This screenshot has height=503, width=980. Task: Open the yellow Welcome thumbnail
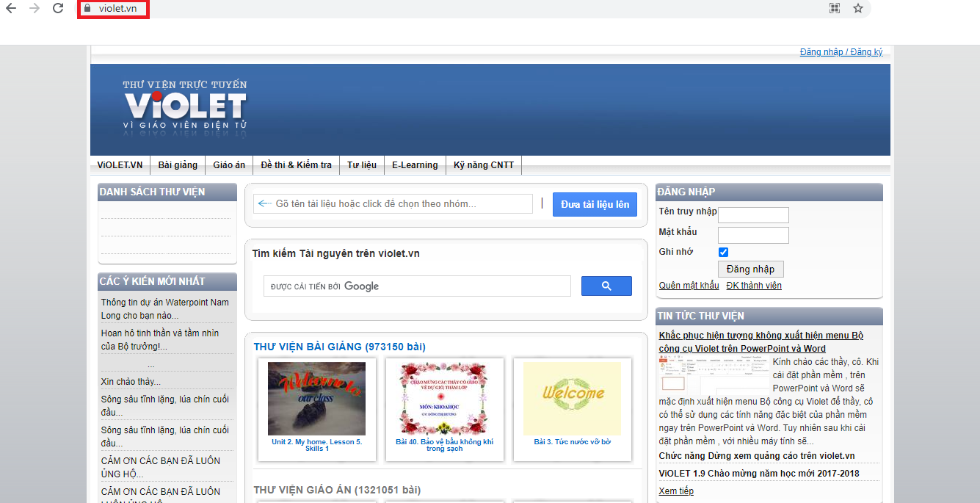(x=573, y=399)
